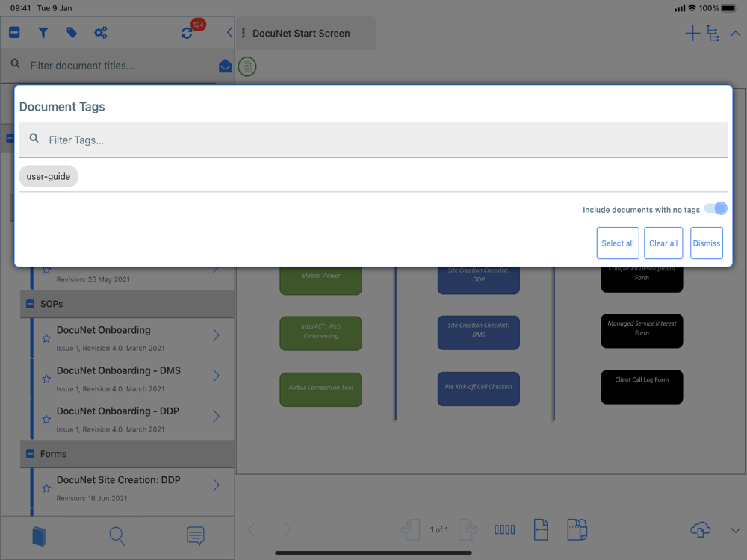Star the DocuNet Onboarding - DDP document

pos(46,420)
